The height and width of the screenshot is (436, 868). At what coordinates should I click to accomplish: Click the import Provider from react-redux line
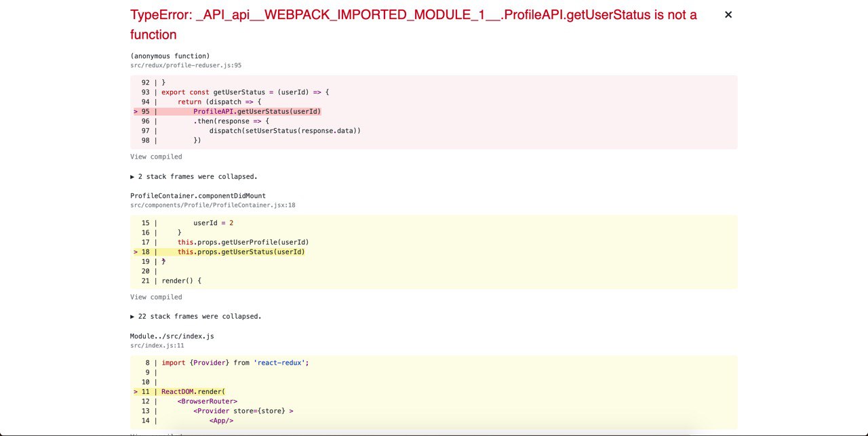(235, 363)
